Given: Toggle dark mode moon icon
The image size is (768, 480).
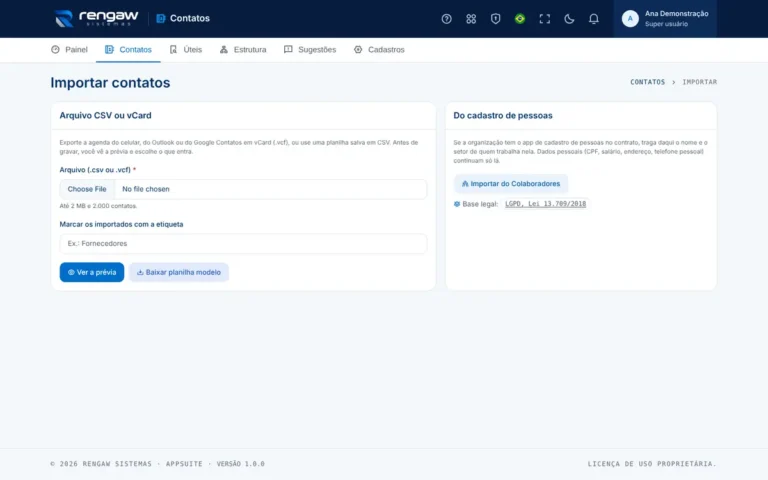Looking at the screenshot, I should coord(569,19).
